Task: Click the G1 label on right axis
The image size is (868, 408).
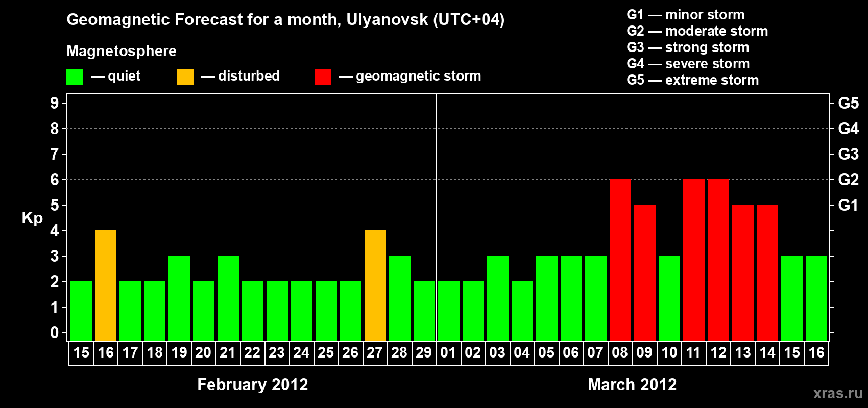Action: [849, 205]
